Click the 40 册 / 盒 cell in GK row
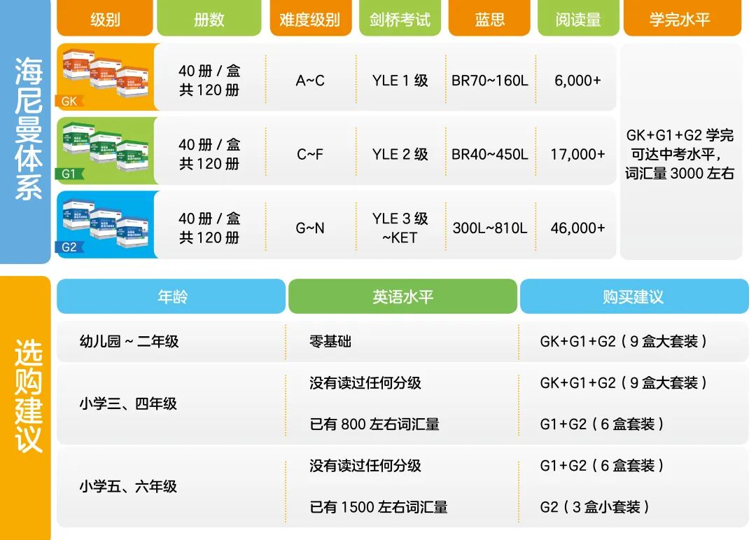This screenshot has width=756, height=540. click(209, 80)
